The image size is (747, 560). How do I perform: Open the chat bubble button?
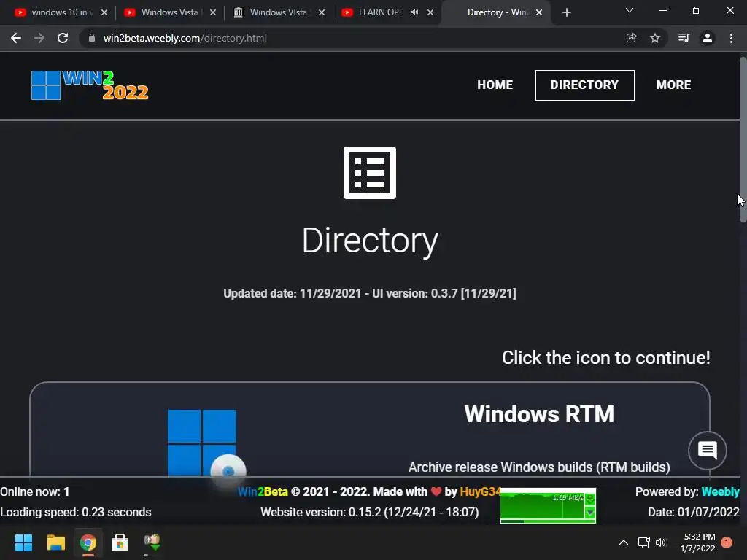click(708, 450)
